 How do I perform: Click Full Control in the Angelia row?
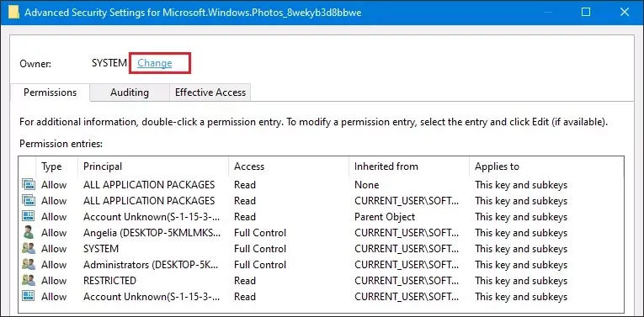pyautogui.click(x=260, y=233)
